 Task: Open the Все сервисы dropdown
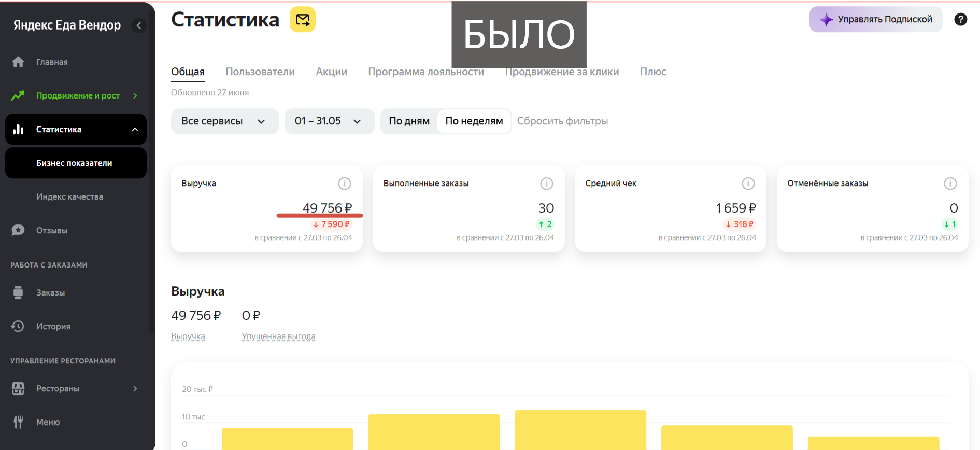coord(225,121)
